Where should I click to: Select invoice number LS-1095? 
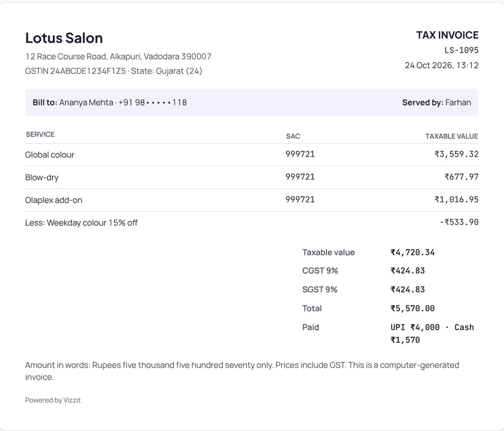[462, 50]
